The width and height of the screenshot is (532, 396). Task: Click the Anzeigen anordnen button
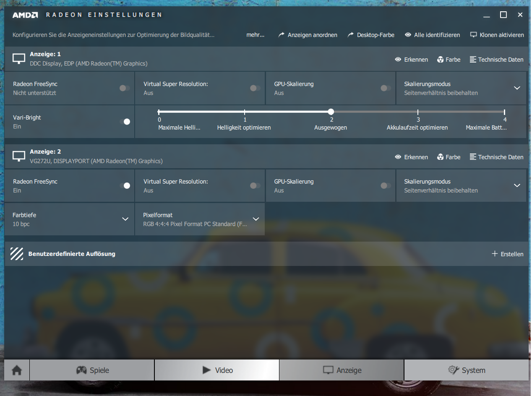(x=308, y=35)
